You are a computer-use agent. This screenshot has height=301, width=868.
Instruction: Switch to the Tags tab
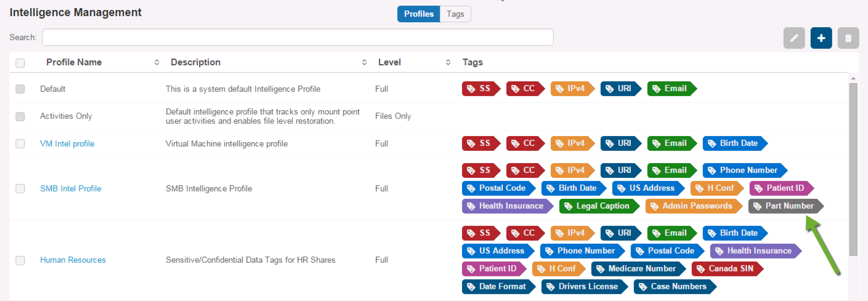point(455,14)
